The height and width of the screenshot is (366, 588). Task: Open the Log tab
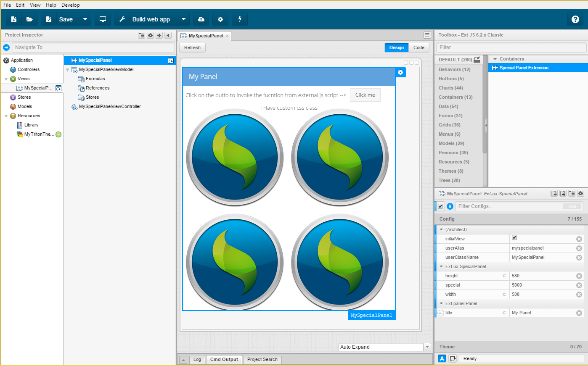click(x=197, y=360)
